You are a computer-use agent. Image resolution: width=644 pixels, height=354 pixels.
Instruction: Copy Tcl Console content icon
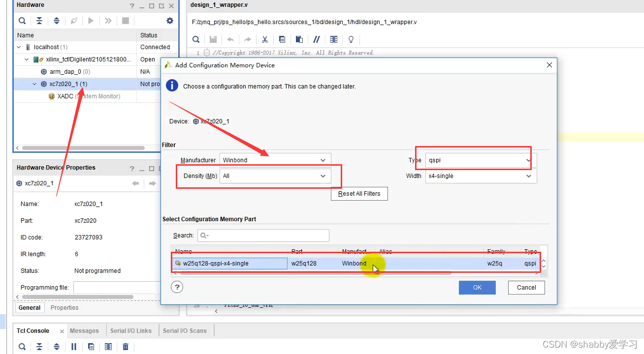pyautogui.click(x=91, y=347)
